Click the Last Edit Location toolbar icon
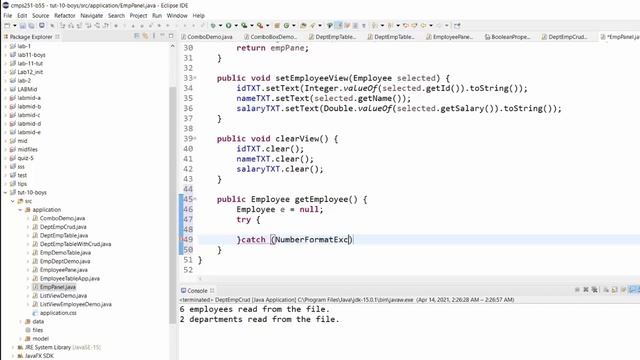The height and width of the screenshot is (360, 640). 405,25
